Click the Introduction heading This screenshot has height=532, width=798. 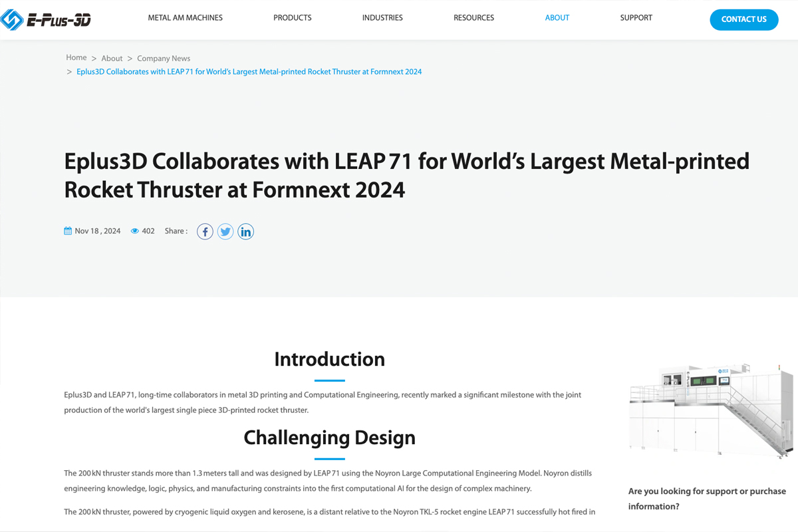(330, 359)
